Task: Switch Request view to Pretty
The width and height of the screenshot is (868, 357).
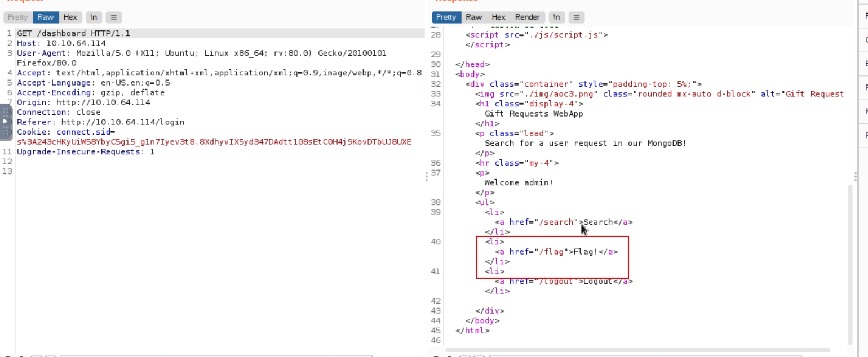Action: click(17, 17)
